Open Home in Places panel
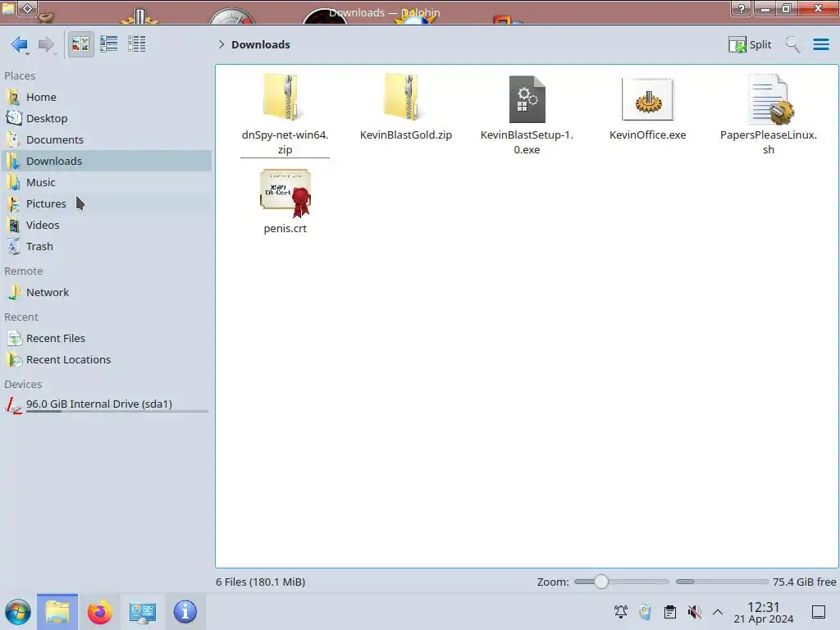This screenshot has width=840, height=630. 107,97
